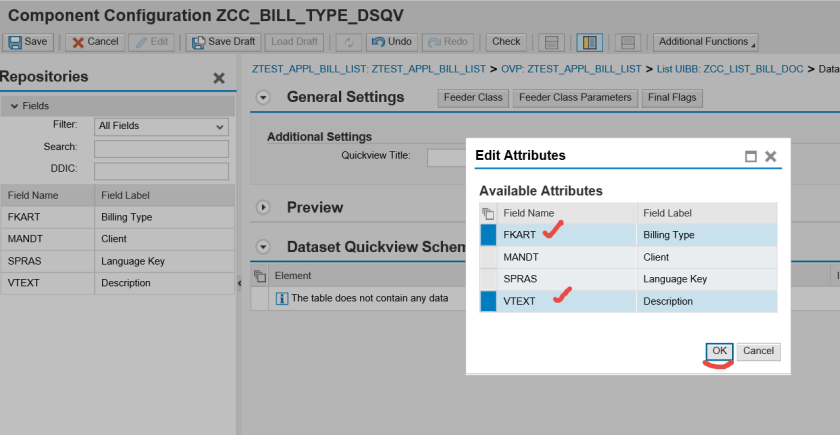Collapse the General Settings section
840x435 pixels.
(264, 97)
